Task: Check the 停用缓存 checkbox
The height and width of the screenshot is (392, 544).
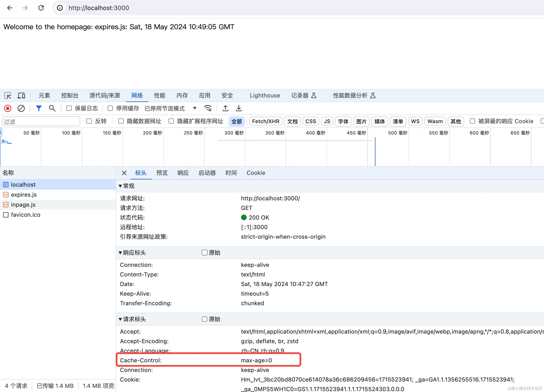Action: coord(110,108)
